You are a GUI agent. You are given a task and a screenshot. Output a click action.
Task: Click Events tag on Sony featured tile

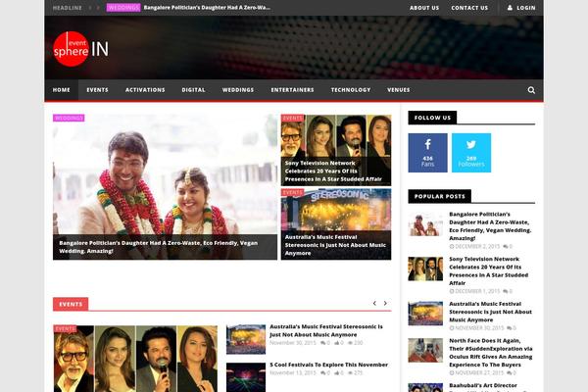click(x=292, y=118)
